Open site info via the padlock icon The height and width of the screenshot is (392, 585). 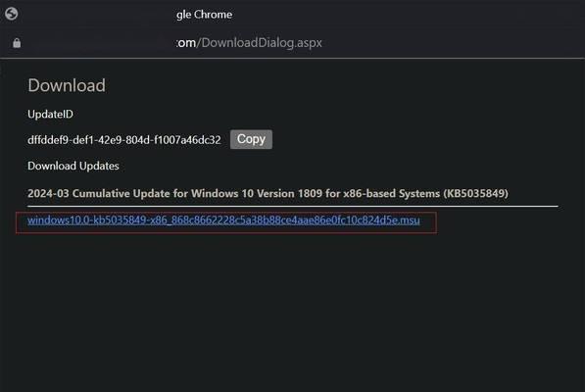[x=17, y=43]
